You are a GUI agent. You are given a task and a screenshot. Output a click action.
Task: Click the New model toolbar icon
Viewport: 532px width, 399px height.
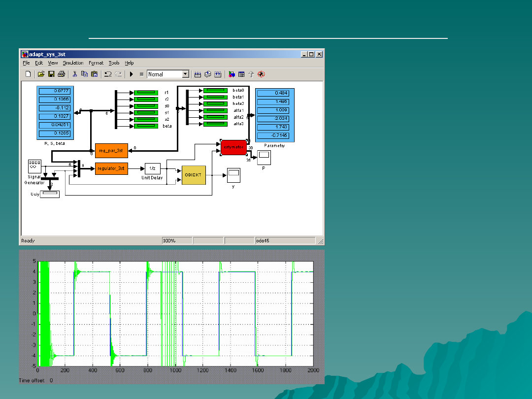(x=28, y=74)
